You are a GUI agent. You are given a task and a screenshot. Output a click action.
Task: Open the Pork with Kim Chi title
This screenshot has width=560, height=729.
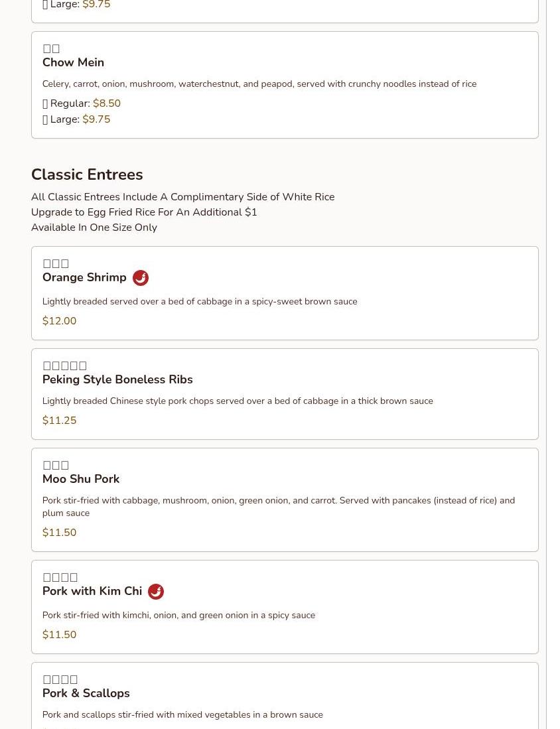pyautogui.click(x=92, y=591)
